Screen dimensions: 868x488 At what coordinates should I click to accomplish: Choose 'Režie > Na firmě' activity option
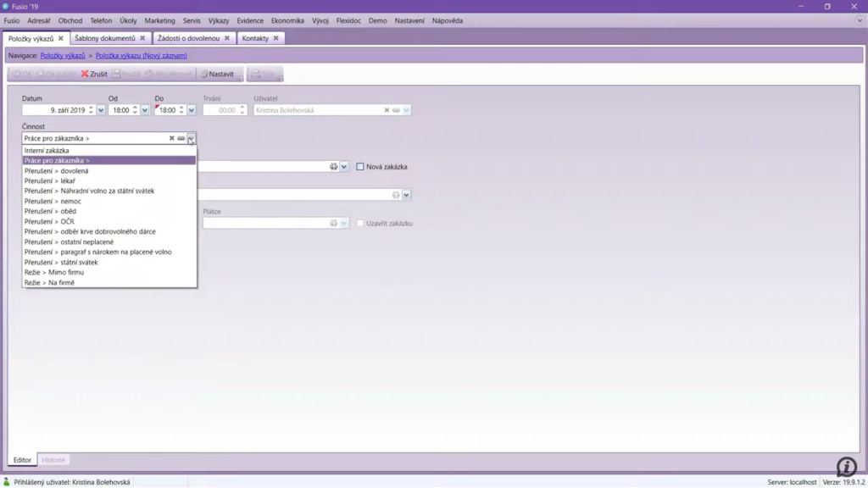pyautogui.click(x=49, y=283)
